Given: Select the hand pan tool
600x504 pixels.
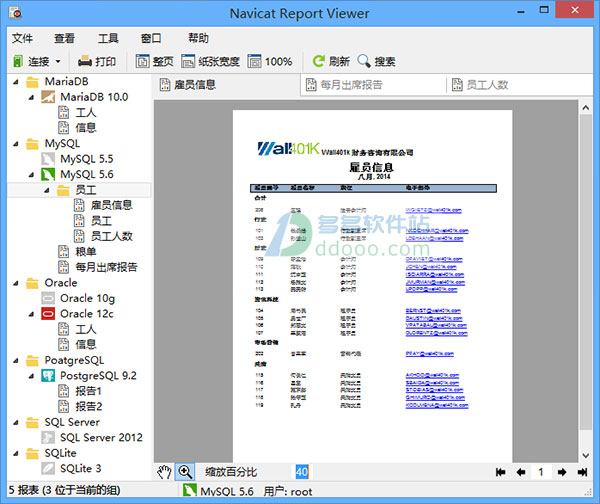Looking at the screenshot, I should pos(164,472).
